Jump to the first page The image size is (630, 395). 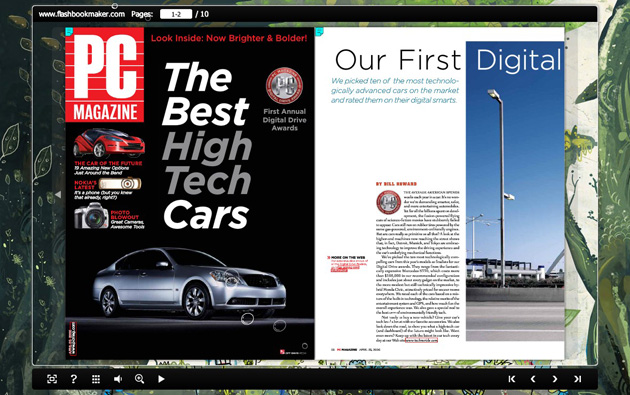pos(511,379)
